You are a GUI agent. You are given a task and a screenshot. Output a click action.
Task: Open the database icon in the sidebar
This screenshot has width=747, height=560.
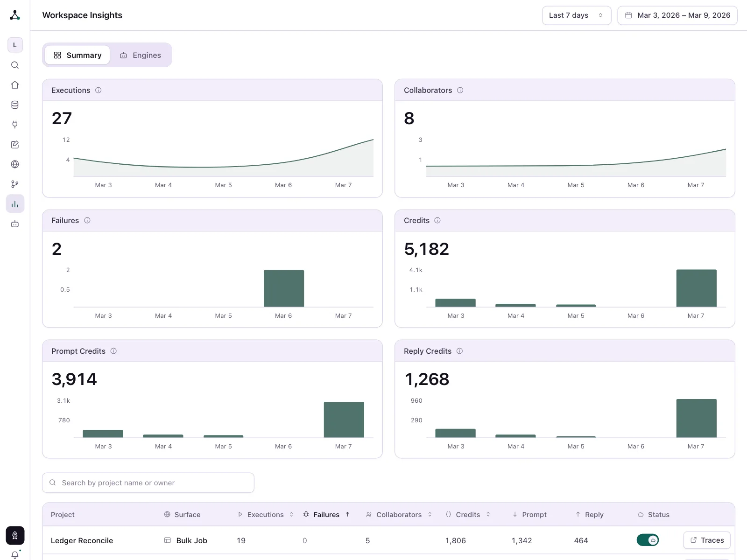(15, 105)
